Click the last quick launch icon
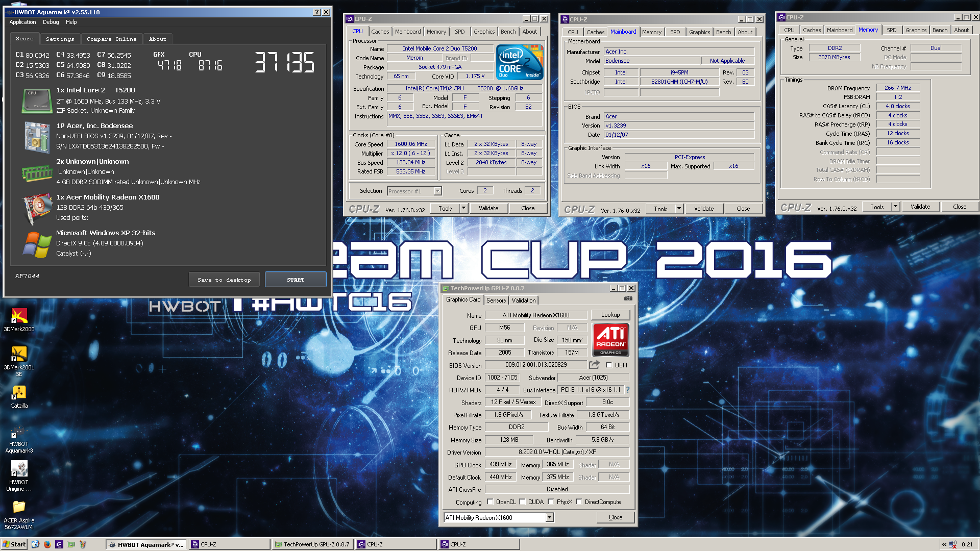The image size is (980, 551). [x=83, y=544]
